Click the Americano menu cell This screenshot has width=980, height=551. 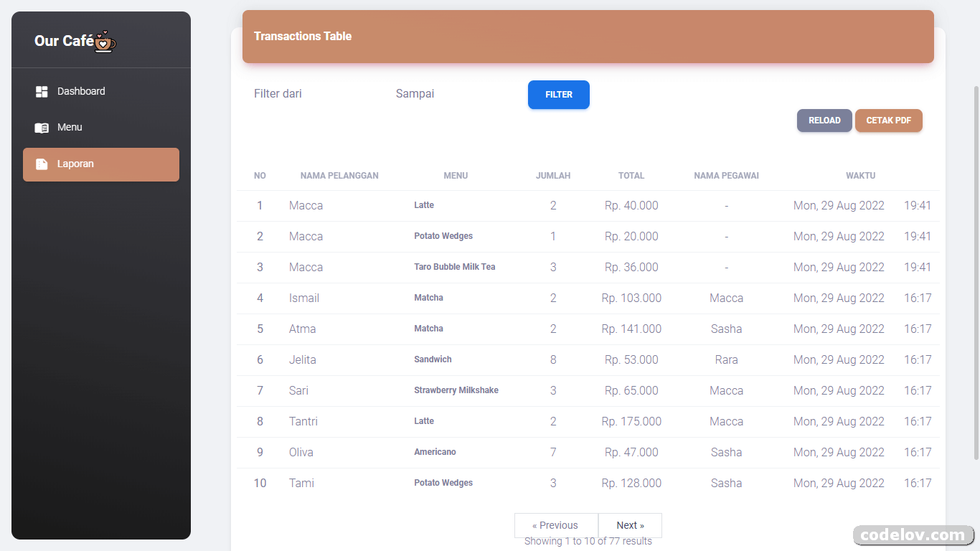point(435,452)
